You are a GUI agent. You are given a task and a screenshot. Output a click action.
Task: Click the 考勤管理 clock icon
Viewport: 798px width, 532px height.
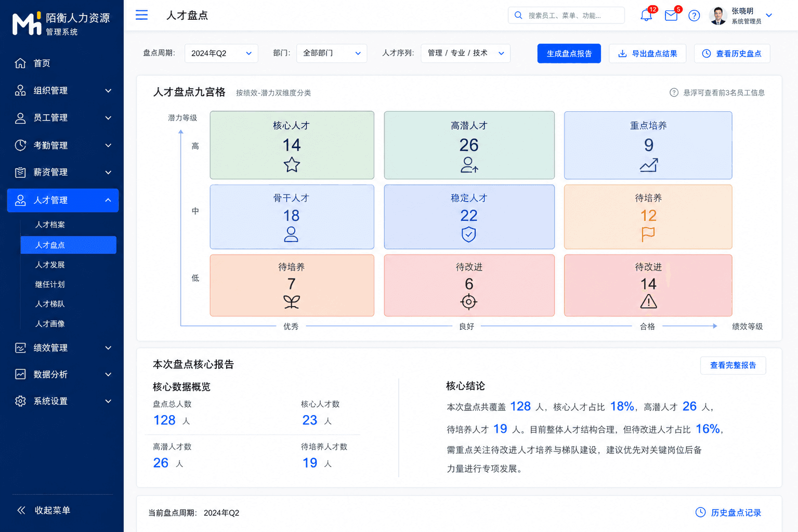point(20,145)
